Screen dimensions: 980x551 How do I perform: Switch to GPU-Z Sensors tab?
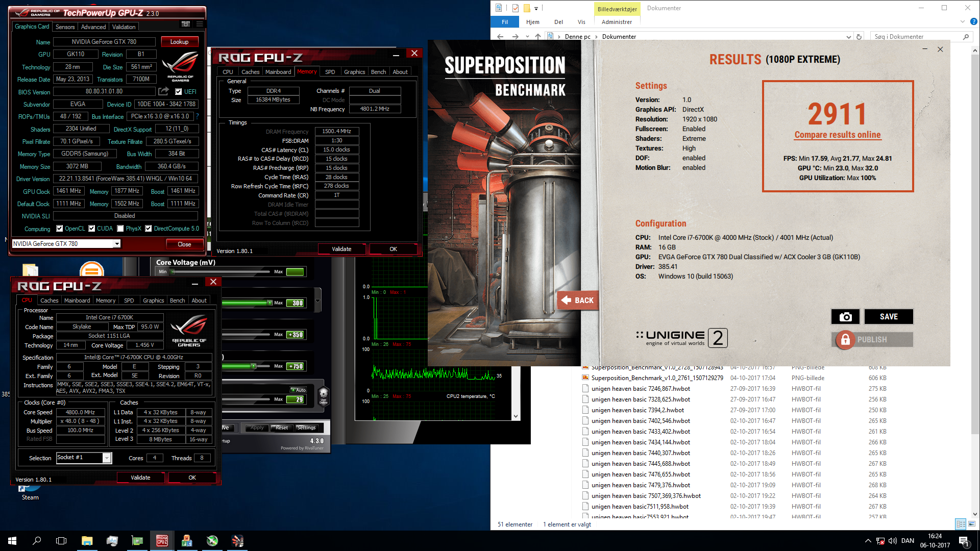(x=65, y=27)
